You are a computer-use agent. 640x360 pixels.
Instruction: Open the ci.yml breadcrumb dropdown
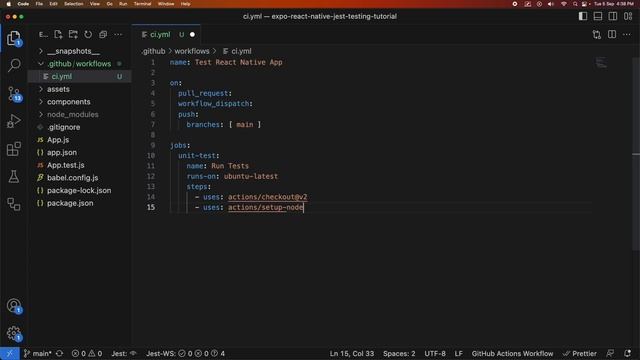pos(237,51)
